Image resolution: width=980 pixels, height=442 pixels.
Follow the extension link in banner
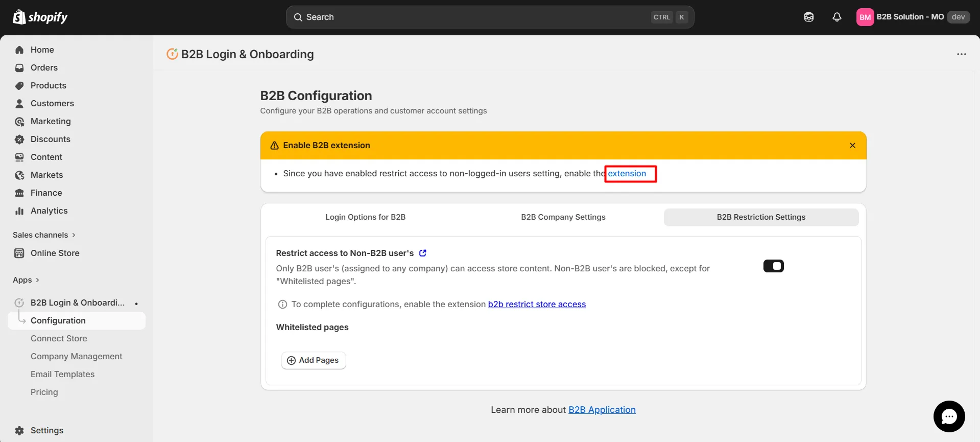[x=627, y=173]
